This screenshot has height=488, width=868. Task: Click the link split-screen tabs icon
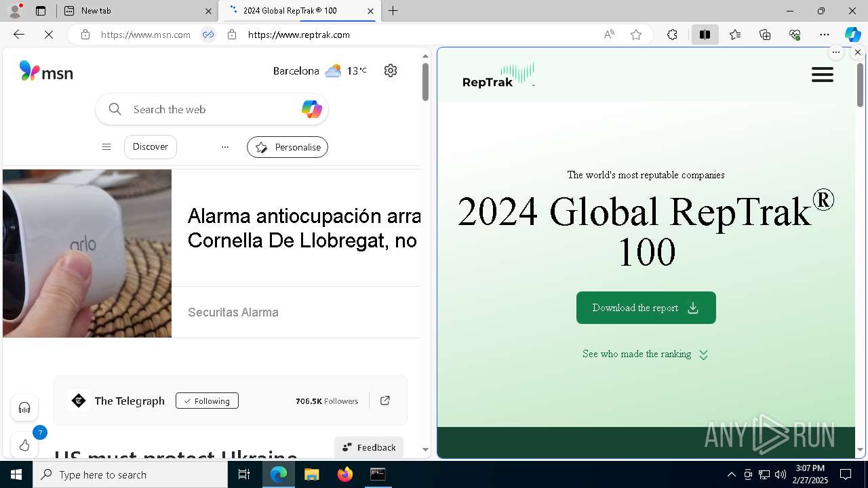point(208,35)
